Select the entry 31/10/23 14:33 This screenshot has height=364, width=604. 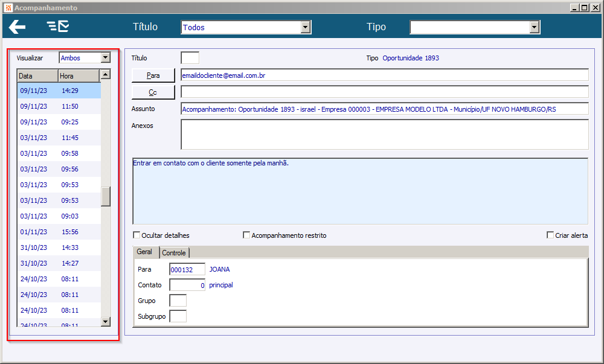point(59,247)
